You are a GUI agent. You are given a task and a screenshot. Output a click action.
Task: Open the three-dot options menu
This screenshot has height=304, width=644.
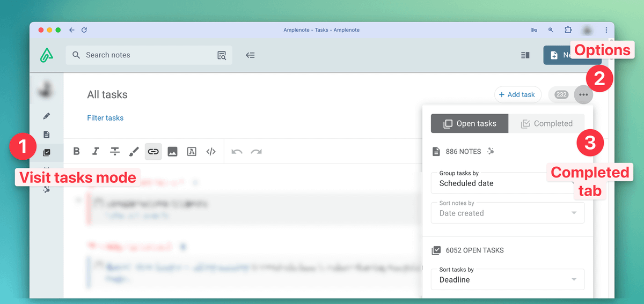(583, 95)
